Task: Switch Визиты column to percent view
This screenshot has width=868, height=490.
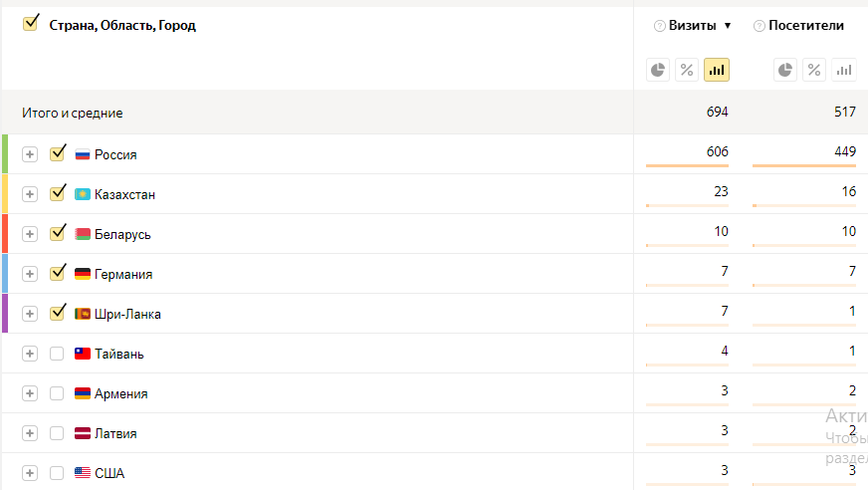Action: (687, 70)
